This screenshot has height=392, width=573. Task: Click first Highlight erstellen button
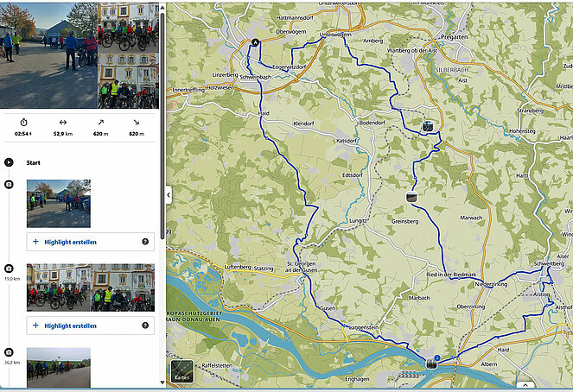[x=78, y=242]
